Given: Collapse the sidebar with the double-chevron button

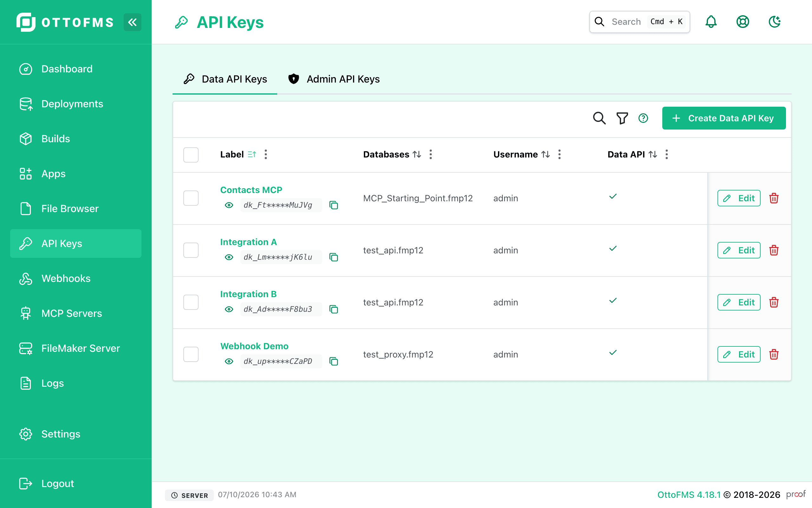Looking at the screenshot, I should click(x=132, y=22).
